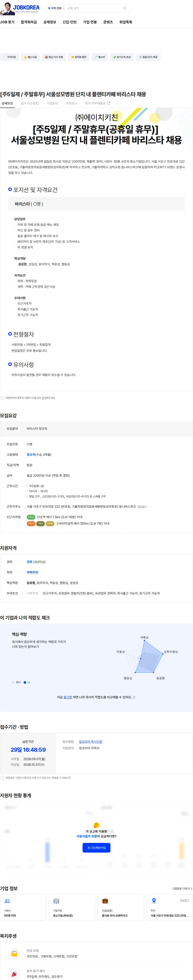193x980 pixels.
Task: Select the 장기근속 포상 tag
Action: 122,57
